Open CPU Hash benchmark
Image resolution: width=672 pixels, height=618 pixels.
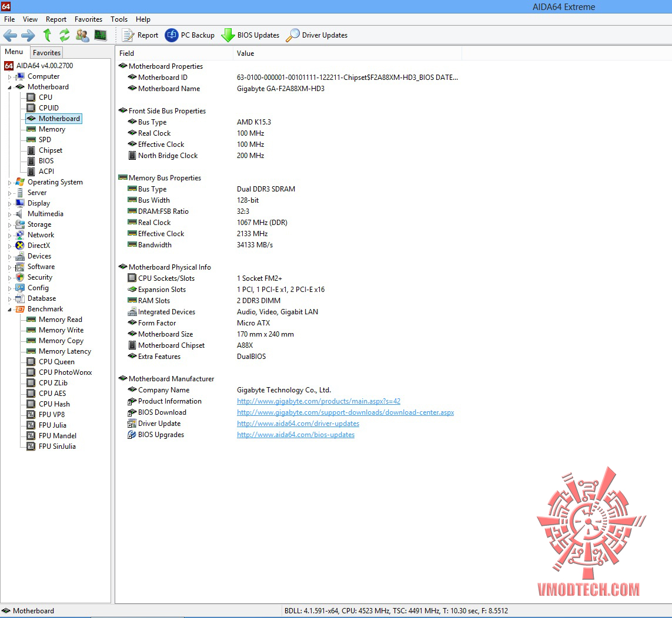tap(54, 404)
